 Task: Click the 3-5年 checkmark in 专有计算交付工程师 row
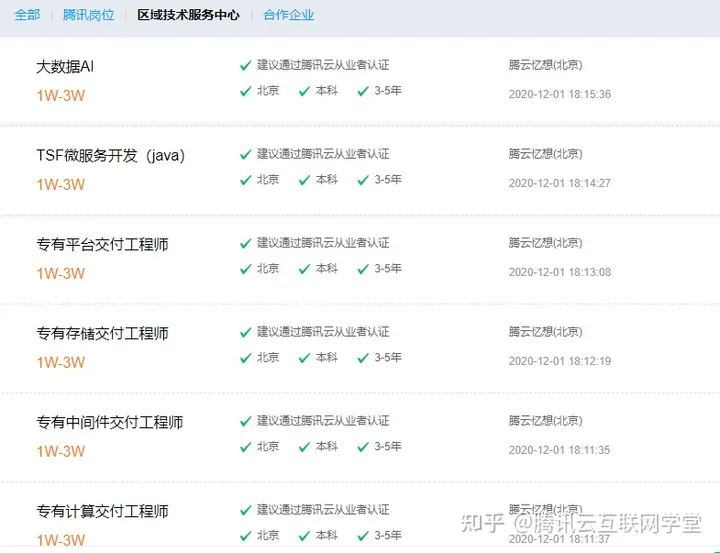[x=363, y=536]
